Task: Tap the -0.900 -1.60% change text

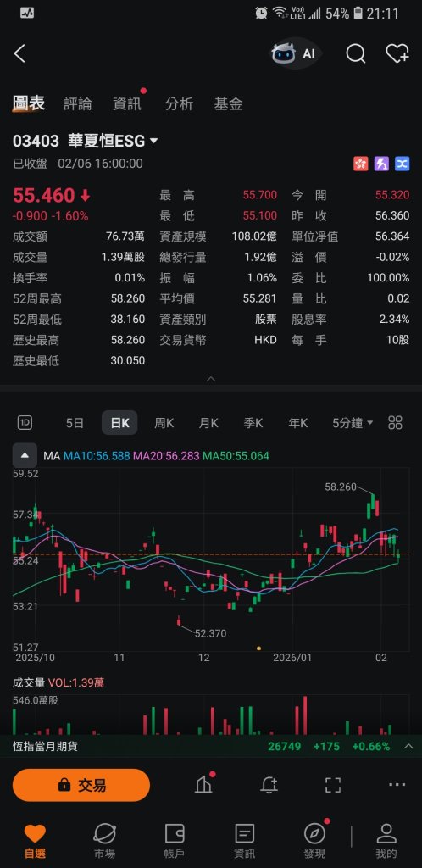Action: (50, 216)
